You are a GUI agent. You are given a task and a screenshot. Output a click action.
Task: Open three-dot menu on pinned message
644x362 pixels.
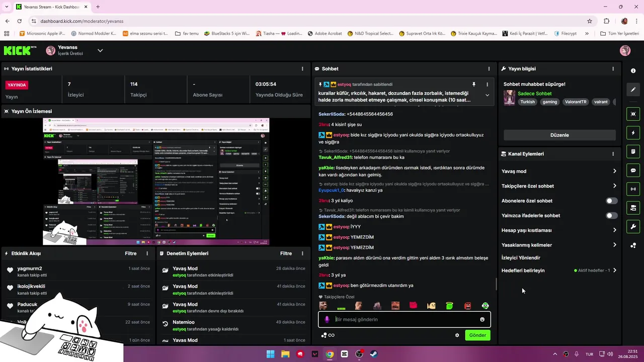[487, 84]
